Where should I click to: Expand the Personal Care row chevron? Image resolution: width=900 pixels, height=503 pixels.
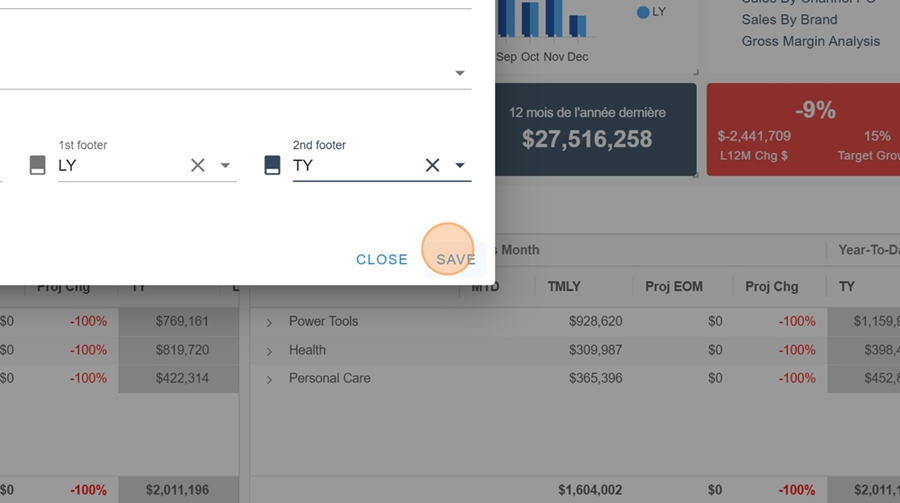point(269,379)
